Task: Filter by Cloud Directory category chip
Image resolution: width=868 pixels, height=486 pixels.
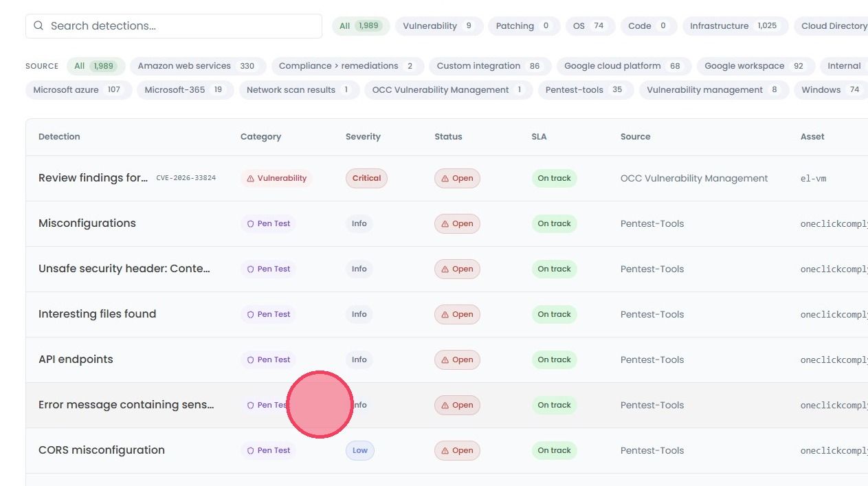Action: coord(832,26)
